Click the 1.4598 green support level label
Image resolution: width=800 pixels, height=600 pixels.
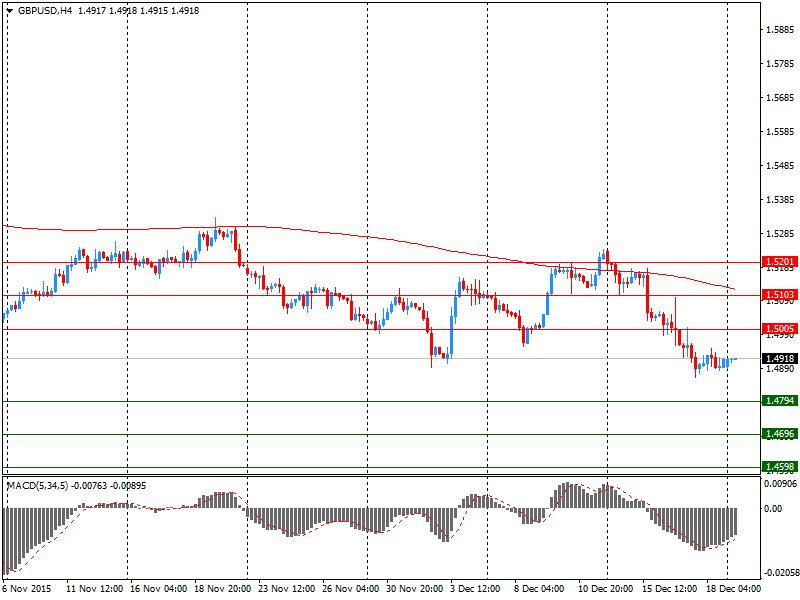(x=780, y=466)
